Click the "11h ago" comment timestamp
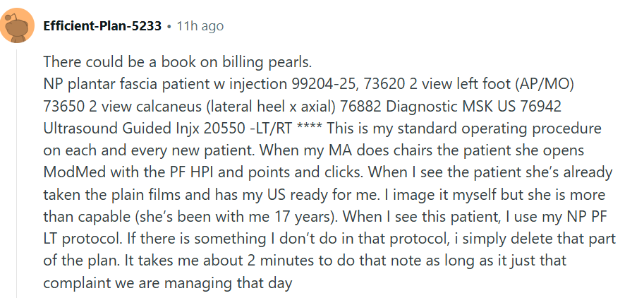Screen dimensions: 644x298 click(x=200, y=26)
